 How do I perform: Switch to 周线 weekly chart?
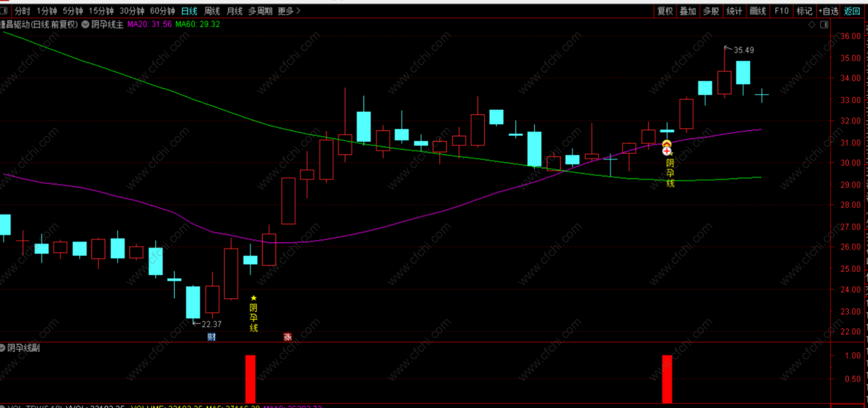coord(212,11)
